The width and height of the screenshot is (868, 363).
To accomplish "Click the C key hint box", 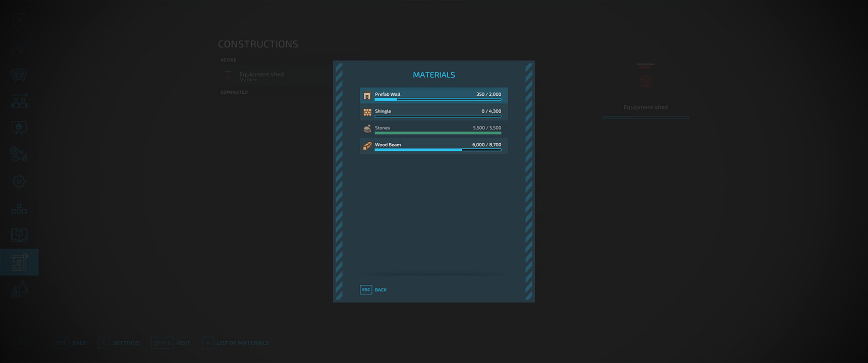I will (x=104, y=343).
